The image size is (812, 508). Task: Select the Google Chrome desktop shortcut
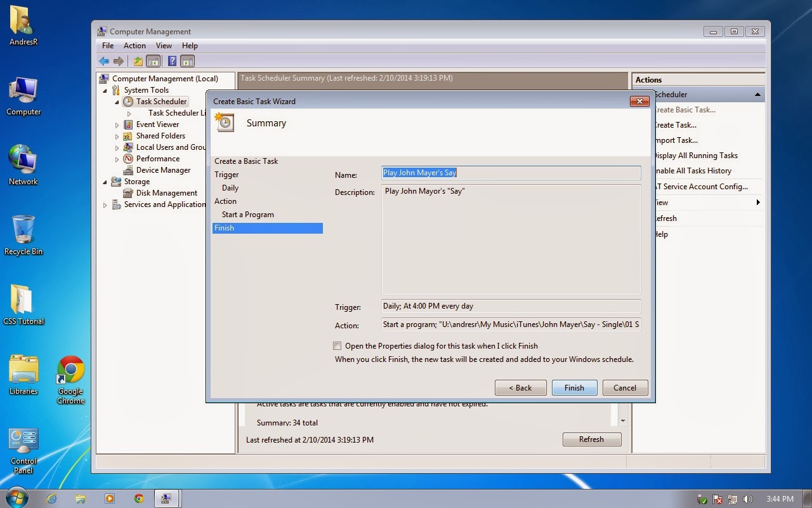click(x=71, y=380)
